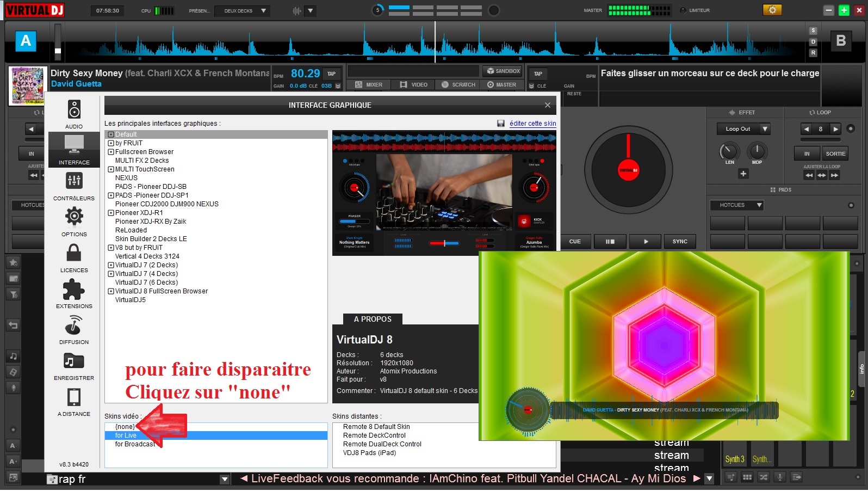Tap tempo with deck B TAP button

pyautogui.click(x=538, y=74)
